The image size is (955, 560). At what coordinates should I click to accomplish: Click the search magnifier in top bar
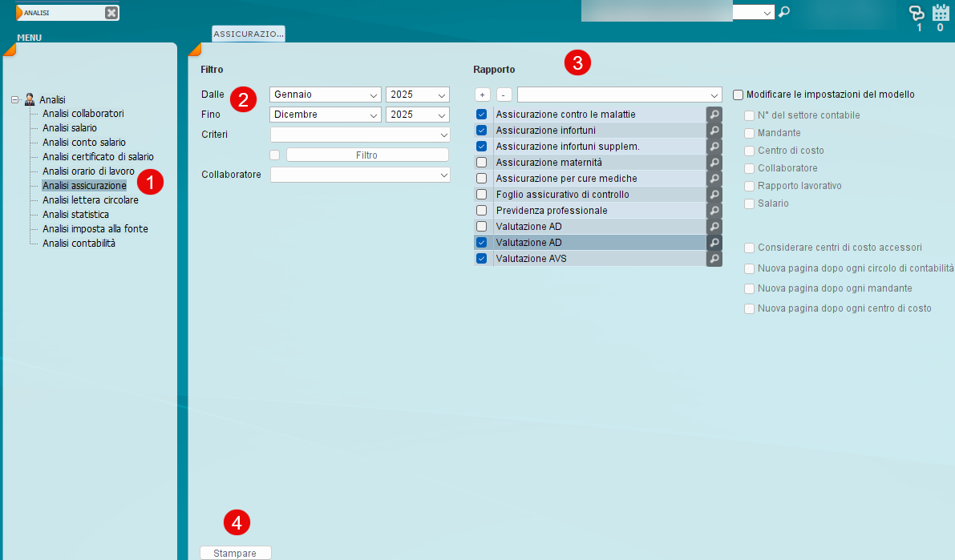point(784,12)
